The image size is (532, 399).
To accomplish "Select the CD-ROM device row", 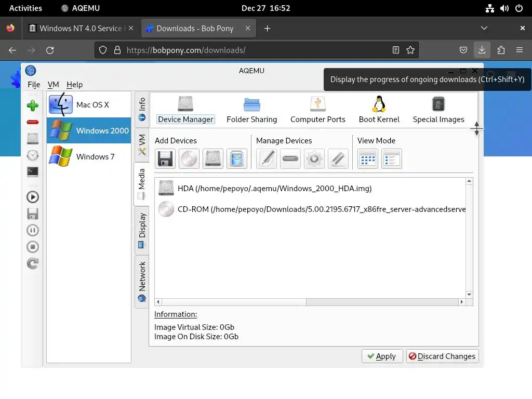I will point(311,209).
